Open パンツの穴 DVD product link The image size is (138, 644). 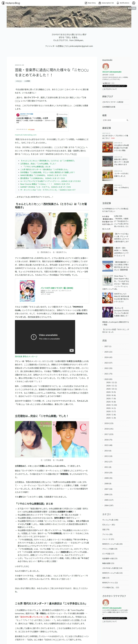pos(57,288)
